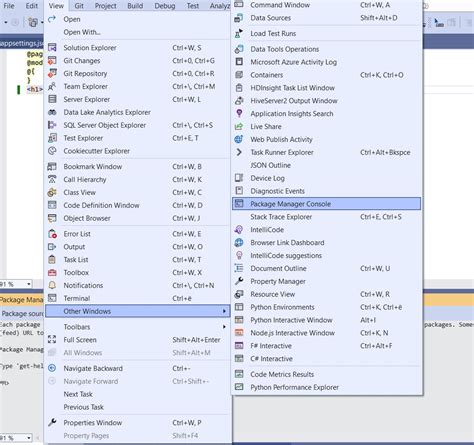Screen dimensions: 474x445
Task: Click the Navigate Backward arrow icon
Action: coord(52,368)
